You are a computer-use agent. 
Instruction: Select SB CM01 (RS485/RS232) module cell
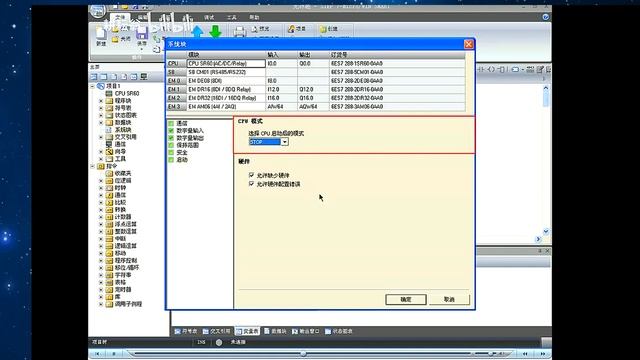(226, 72)
